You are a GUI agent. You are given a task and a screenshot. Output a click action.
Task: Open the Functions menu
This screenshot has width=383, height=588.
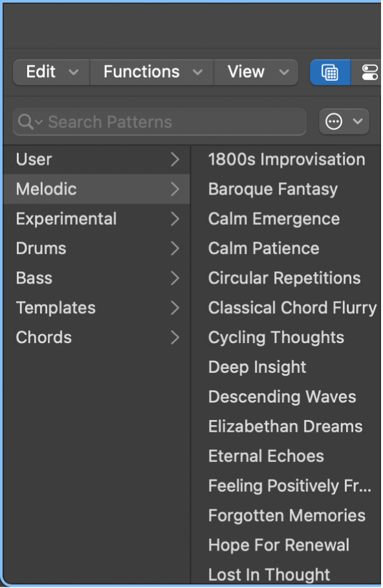pos(141,72)
